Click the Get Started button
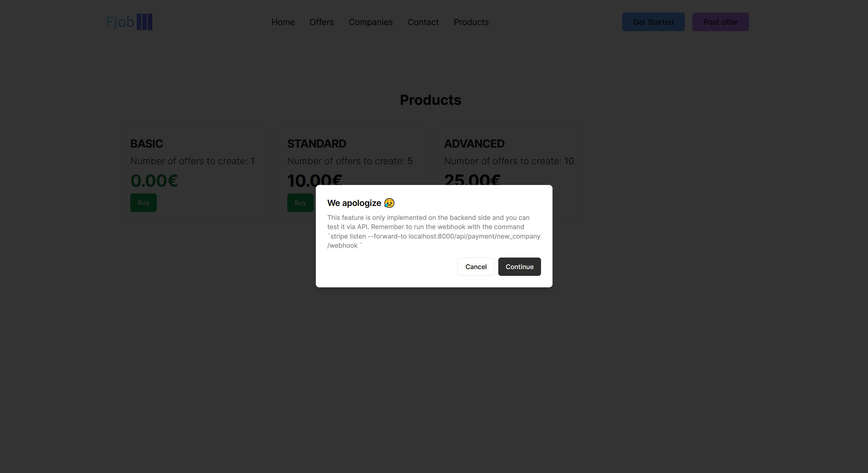Image resolution: width=868 pixels, height=473 pixels. click(x=653, y=22)
